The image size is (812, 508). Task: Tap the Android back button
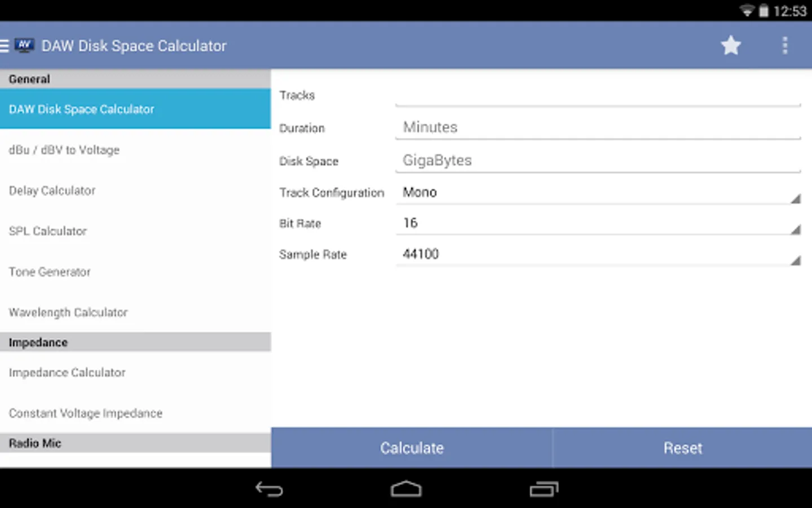(269, 489)
